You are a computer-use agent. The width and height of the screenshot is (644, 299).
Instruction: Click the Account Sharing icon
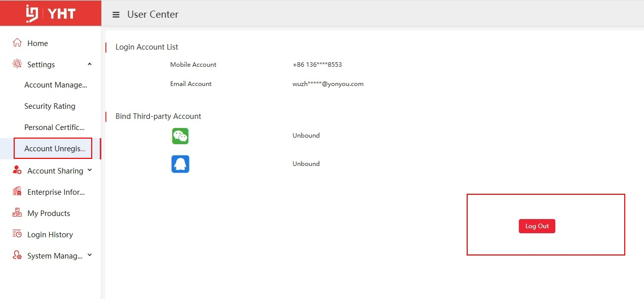point(17,170)
